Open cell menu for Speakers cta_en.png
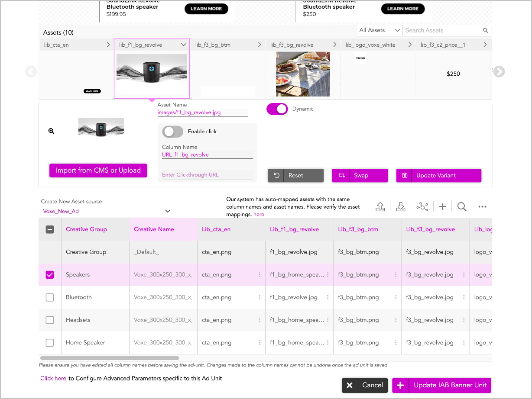532x399 pixels. 260,275
